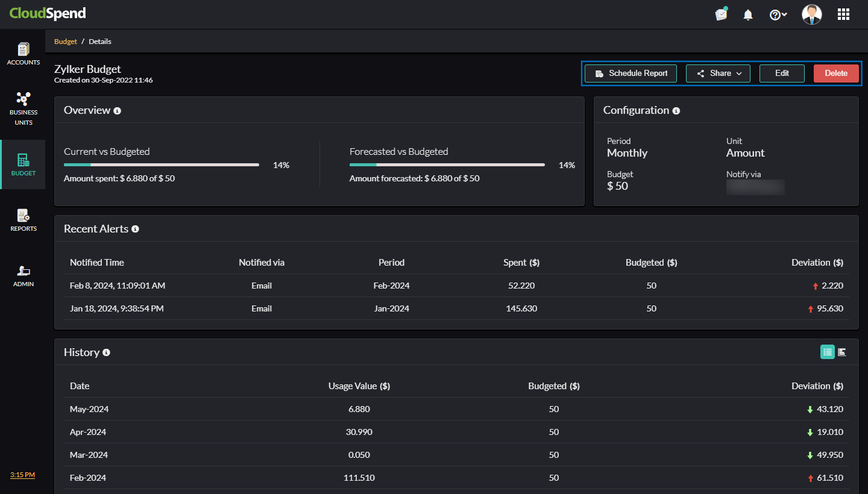The height and width of the screenshot is (494, 868).
Task: Go to Accounts in sidebar
Action: point(24,54)
